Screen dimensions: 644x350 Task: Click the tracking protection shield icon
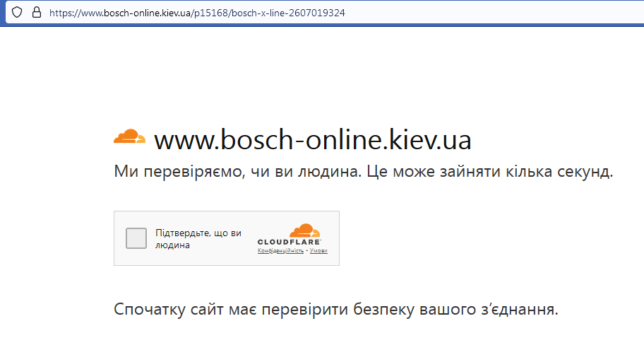tap(17, 12)
